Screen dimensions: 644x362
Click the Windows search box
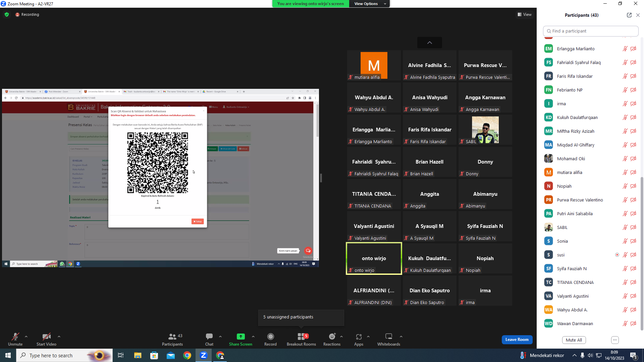[x=65, y=355]
